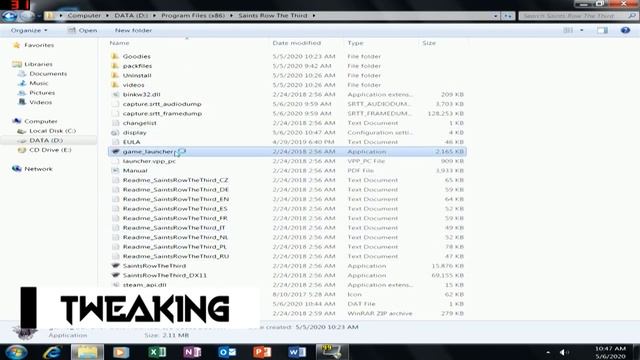
Task: Select Readme_SaintsRowTheThird_PL file
Action: coord(174,247)
